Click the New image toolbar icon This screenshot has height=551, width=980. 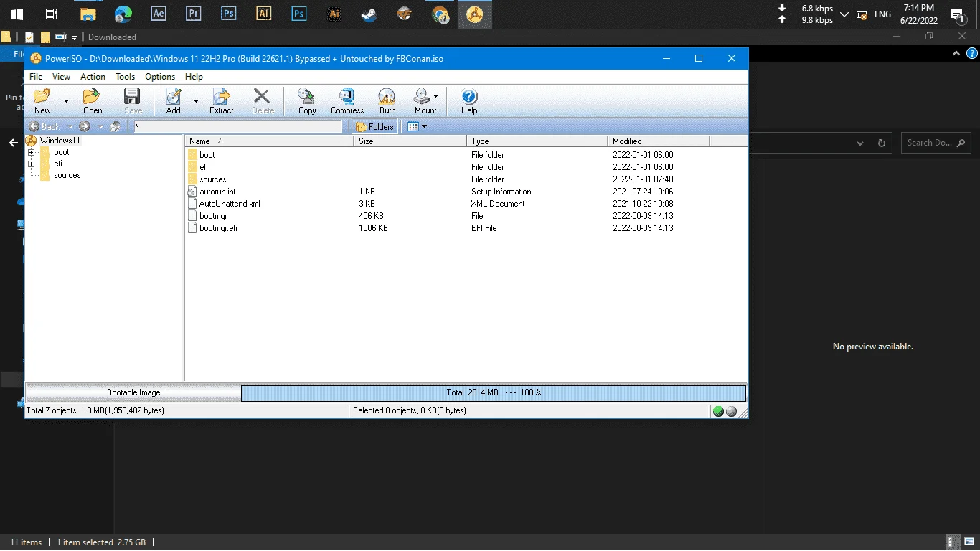click(42, 97)
